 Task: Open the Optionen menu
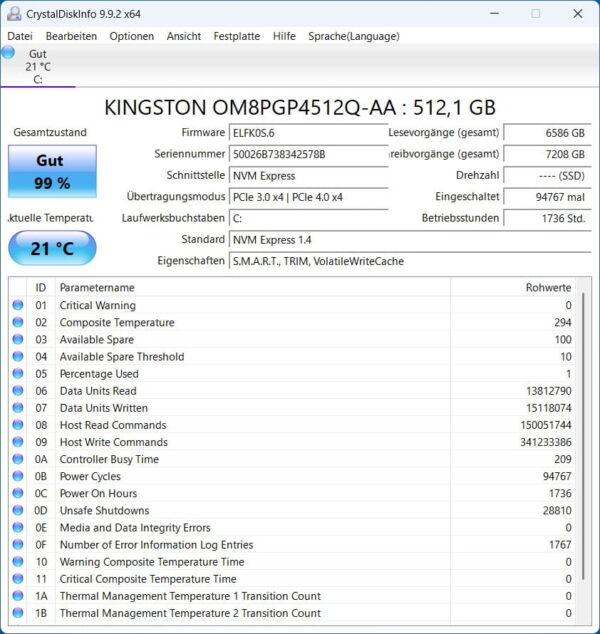[131, 36]
